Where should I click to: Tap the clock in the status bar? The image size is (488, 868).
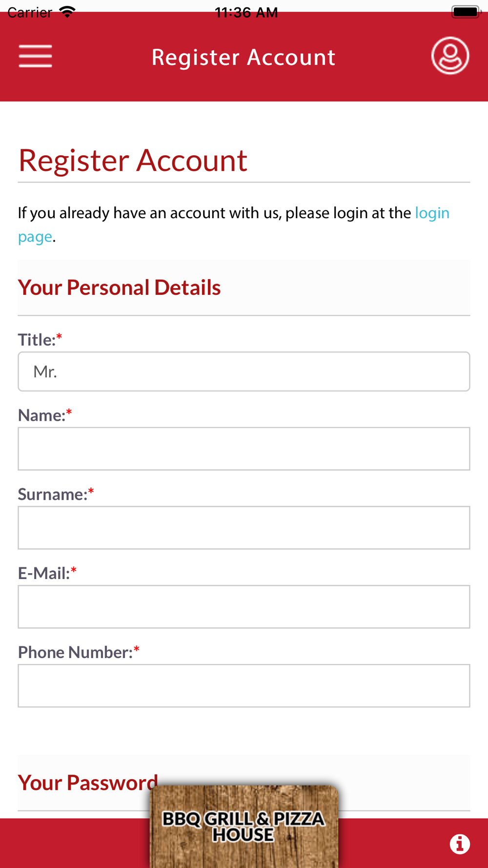246,12
